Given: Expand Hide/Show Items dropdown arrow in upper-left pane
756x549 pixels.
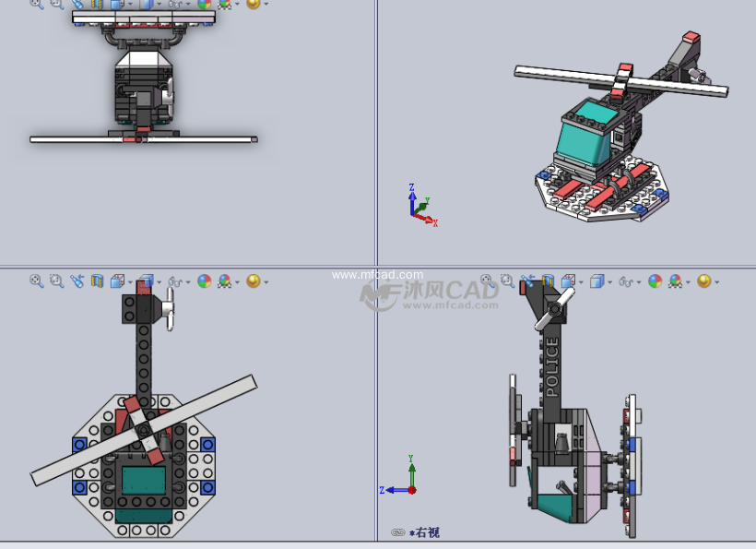Looking at the screenshot, I should coord(188,5).
